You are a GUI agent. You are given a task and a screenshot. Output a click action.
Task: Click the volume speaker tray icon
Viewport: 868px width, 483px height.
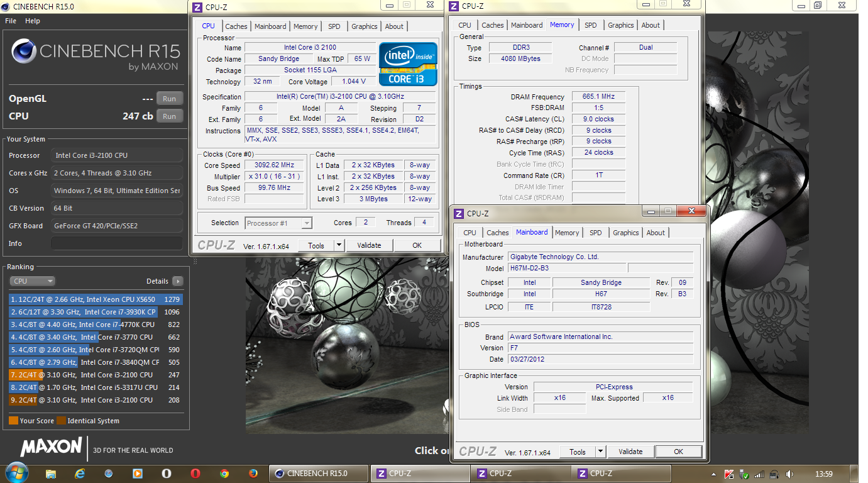click(789, 474)
